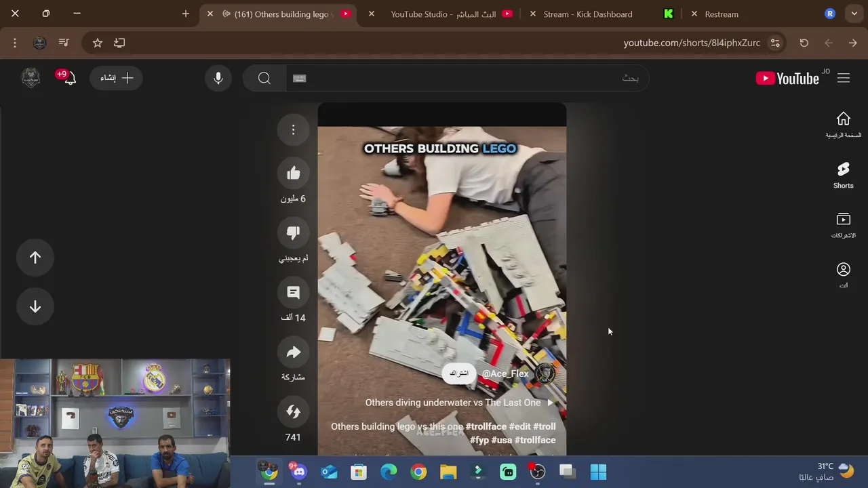Open media controls icon in Chrome toolbar
Viewport: 868px width, 488px height.
64,43
